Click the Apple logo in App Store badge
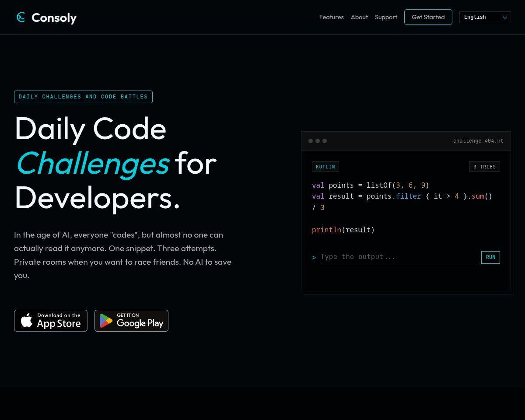This screenshot has width=525, height=420. tap(27, 320)
